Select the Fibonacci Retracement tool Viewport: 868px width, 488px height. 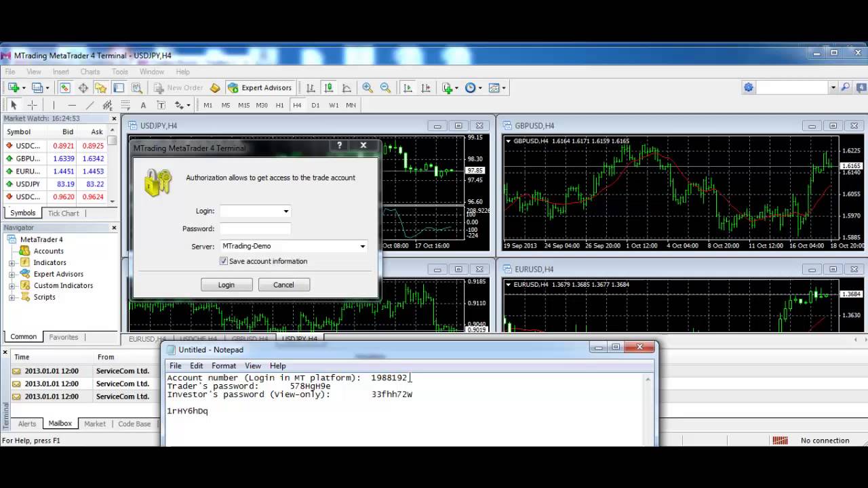pos(125,105)
